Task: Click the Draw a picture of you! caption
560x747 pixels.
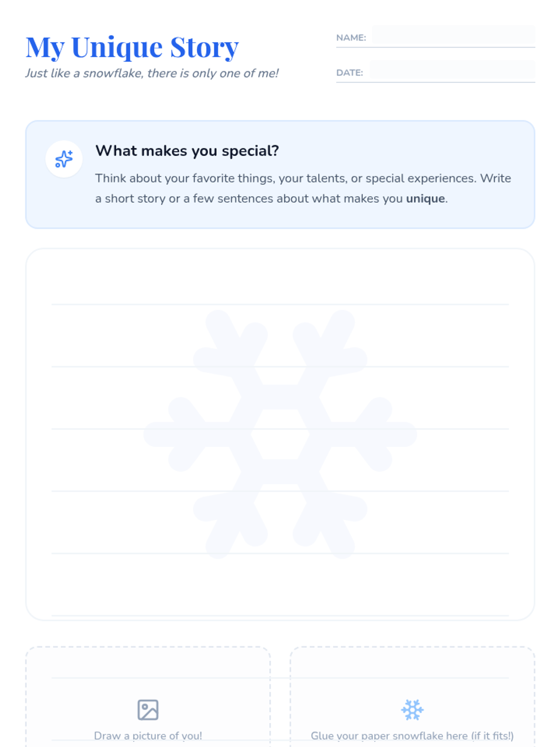Action: click(x=148, y=736)
